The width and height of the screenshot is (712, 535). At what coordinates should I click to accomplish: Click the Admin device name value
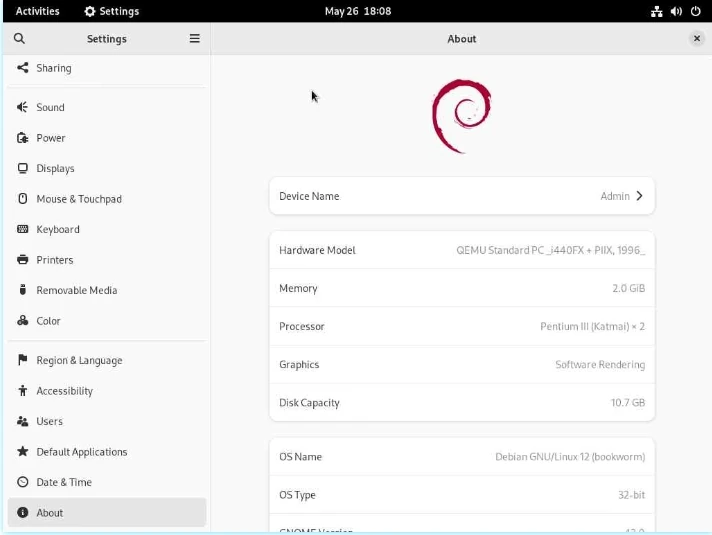615,196
